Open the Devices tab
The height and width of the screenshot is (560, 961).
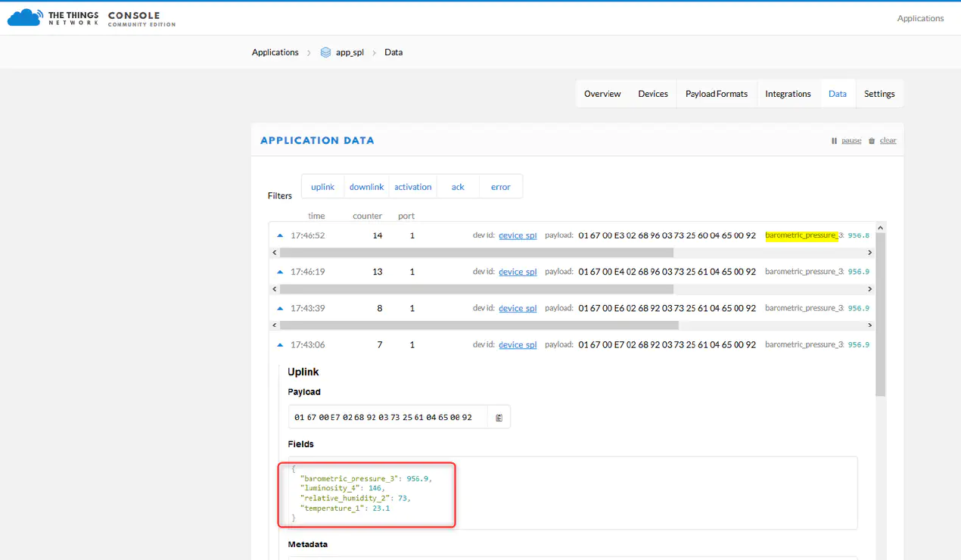pos(653,94)
